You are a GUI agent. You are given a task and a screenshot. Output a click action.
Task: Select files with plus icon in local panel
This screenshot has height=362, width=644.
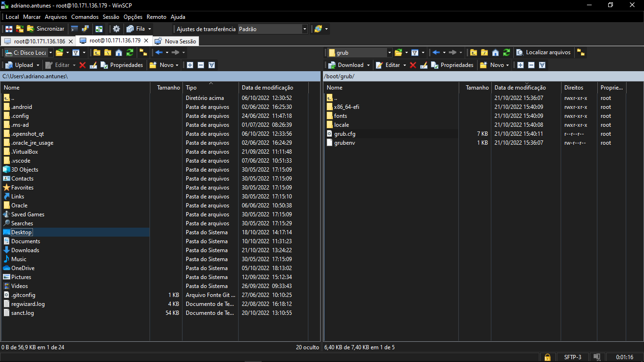(190, 65)
